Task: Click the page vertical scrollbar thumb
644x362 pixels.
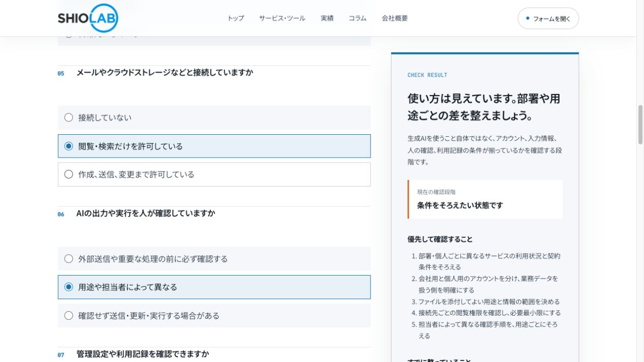Action: (640, 125)
